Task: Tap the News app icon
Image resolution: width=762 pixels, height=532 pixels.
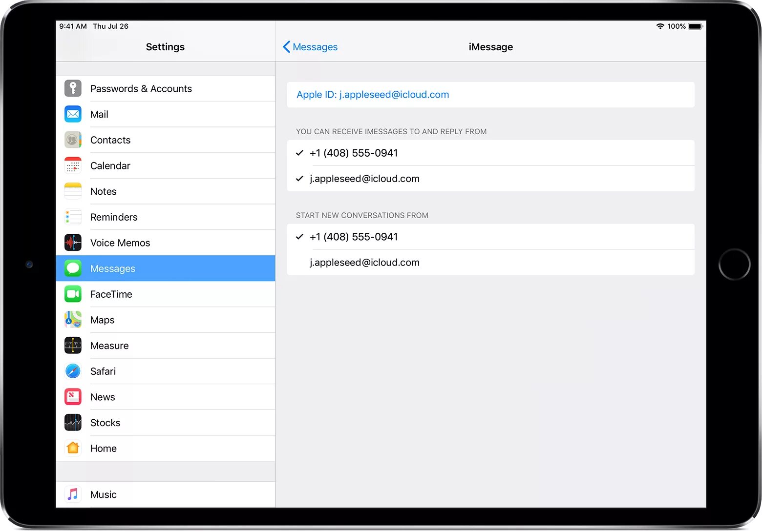Action: 73,397
